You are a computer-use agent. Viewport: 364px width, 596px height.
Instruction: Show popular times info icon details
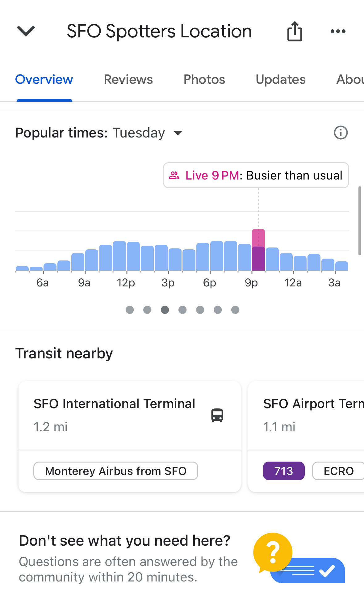click(x=341, y=133)
